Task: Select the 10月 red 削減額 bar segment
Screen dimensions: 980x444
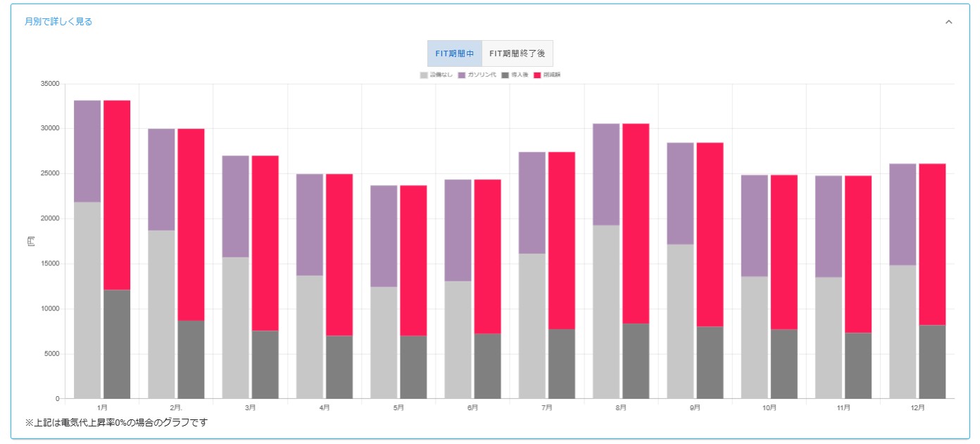Action: [784, 252]
